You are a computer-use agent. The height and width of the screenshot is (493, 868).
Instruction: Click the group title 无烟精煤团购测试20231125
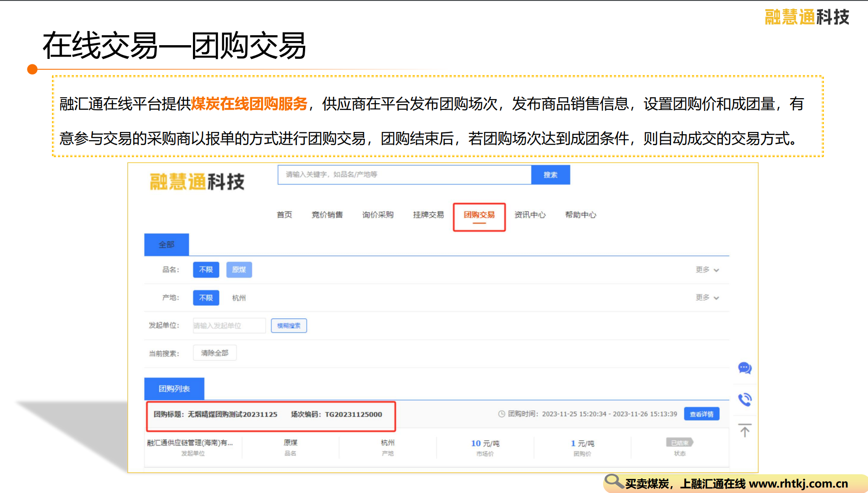(233, 414)
